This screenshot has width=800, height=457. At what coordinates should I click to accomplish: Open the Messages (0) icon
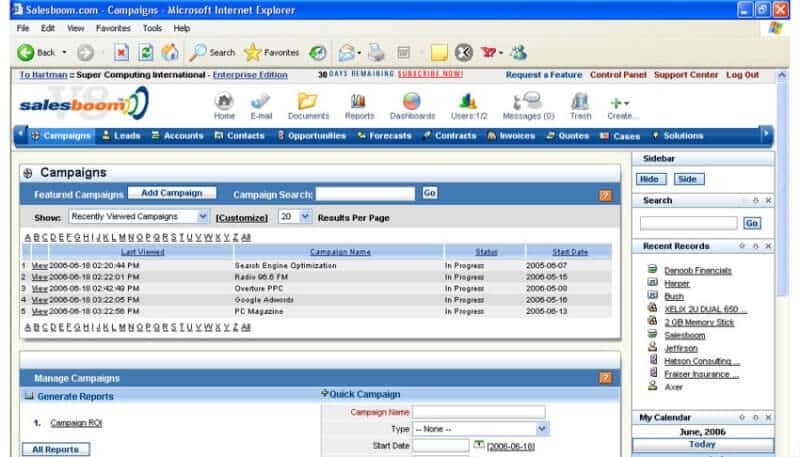click(528, 106)
